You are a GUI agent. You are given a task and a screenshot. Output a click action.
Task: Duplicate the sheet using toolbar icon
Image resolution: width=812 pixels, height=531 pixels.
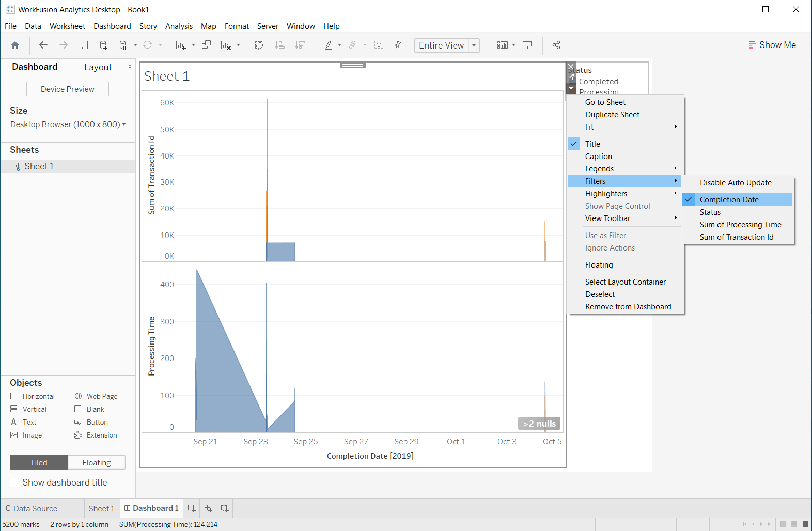click(x=206, y=45)
